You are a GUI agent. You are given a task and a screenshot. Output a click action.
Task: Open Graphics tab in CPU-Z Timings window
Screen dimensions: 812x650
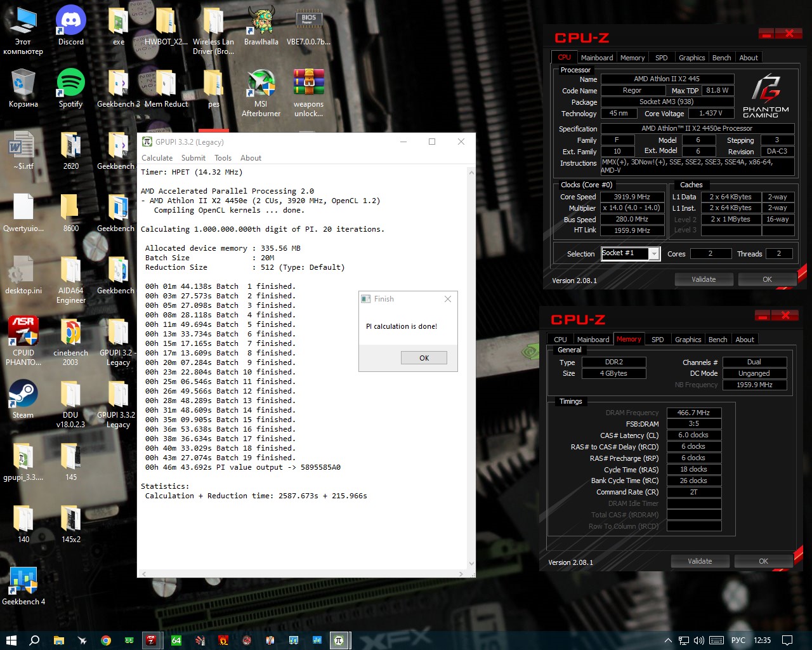688,340
